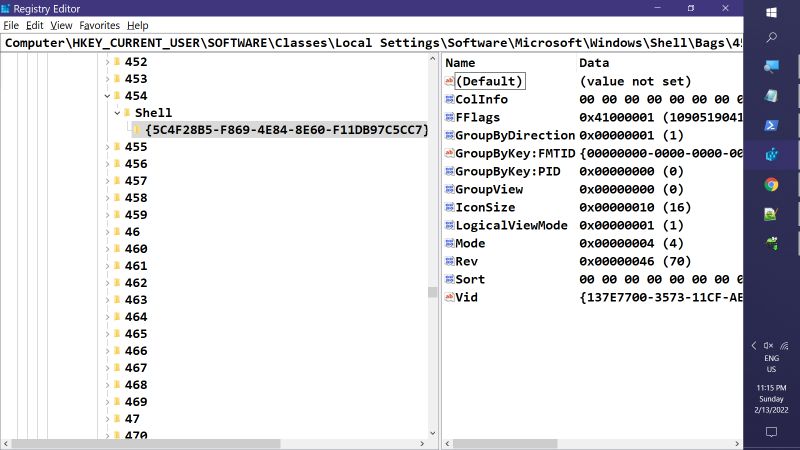Select the 467 key
This screenshot has width=800, height=450.
(136, 368)
